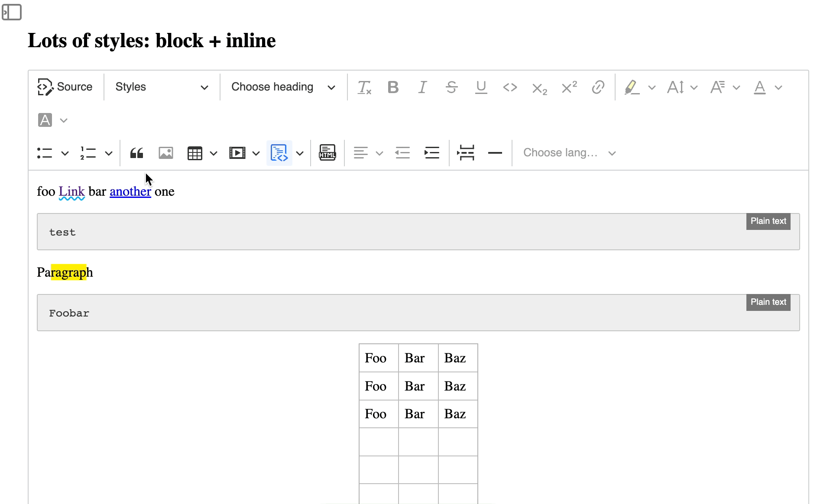Open the font color picker
The width and height of the screenshot is (817, 504).
coord(759,87)
